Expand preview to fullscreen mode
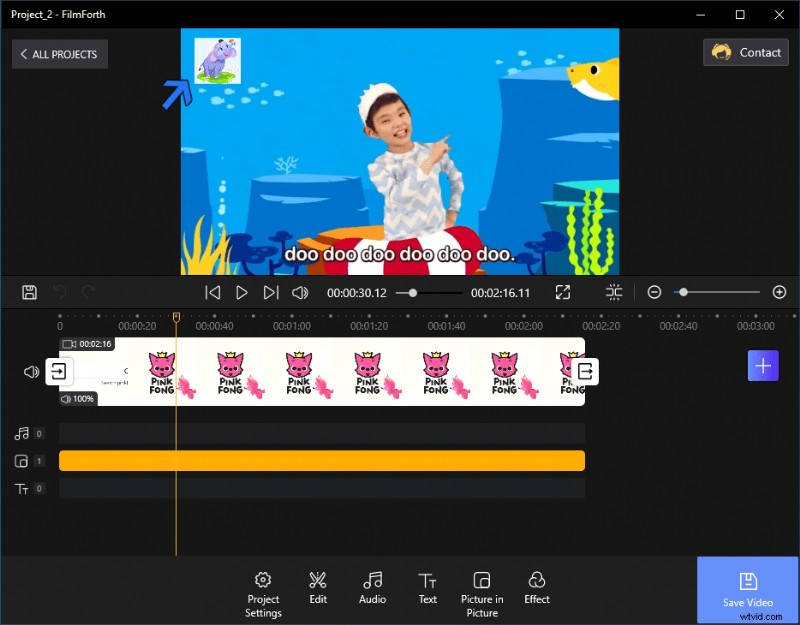The image size is (800, 625). (x=563, y=292)
